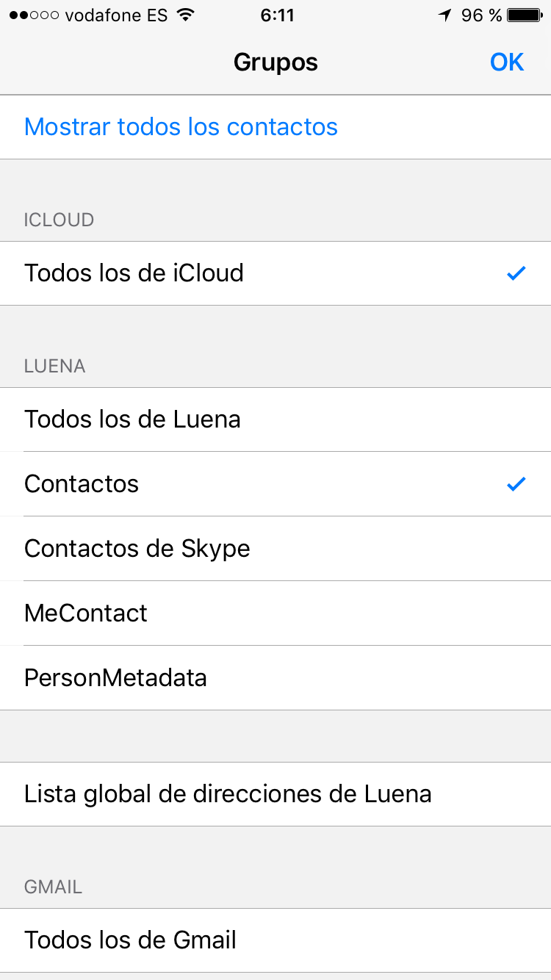Tap the ICLOUD section header
This screenshot has width=551, height=980.
point(59,220)
